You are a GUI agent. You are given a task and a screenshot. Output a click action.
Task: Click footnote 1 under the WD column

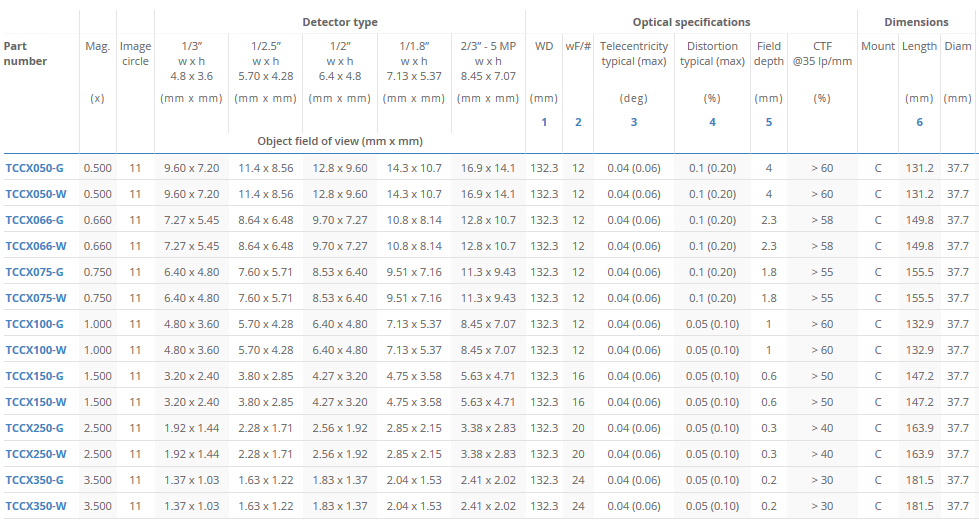click(544, 122)
